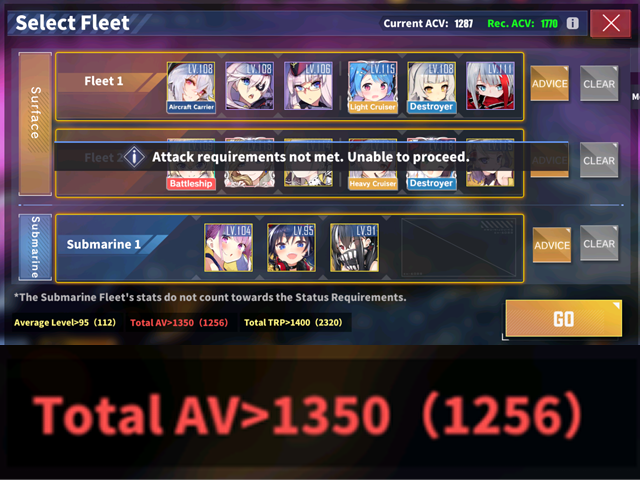The height and width of the screenshot is (480, 640).
Task: Select the LV.111 red-haired ship portrait
Action: click(x=490, y=86)
